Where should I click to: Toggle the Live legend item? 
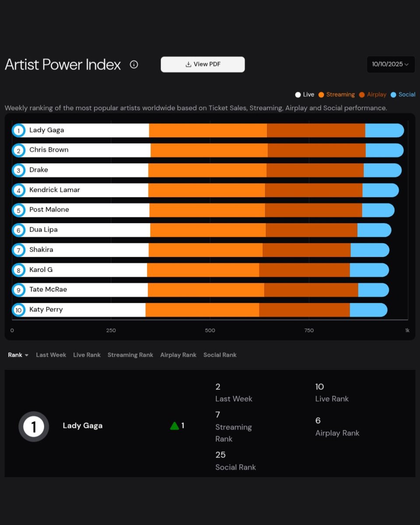point(305,94)
